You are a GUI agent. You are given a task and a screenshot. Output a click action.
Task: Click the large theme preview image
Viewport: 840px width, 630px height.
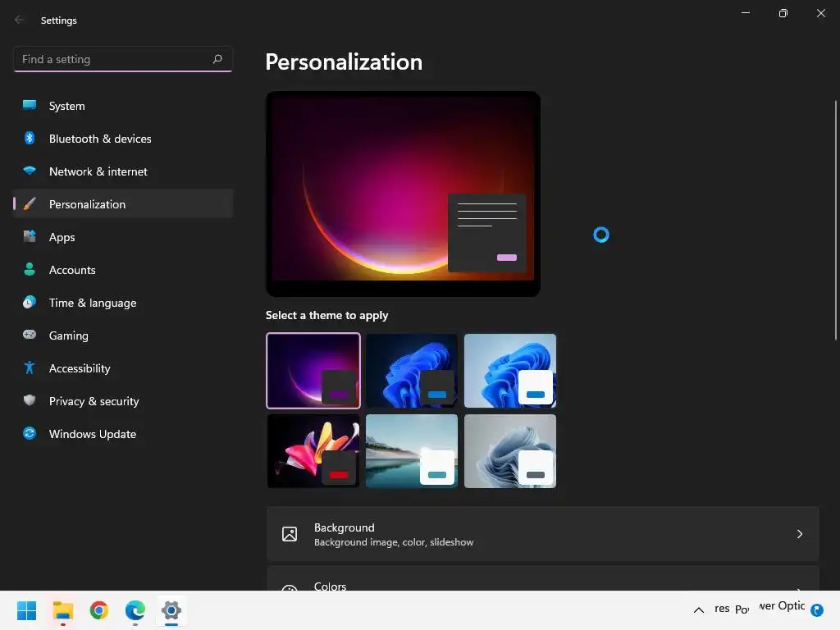click(x=403, y=194)
